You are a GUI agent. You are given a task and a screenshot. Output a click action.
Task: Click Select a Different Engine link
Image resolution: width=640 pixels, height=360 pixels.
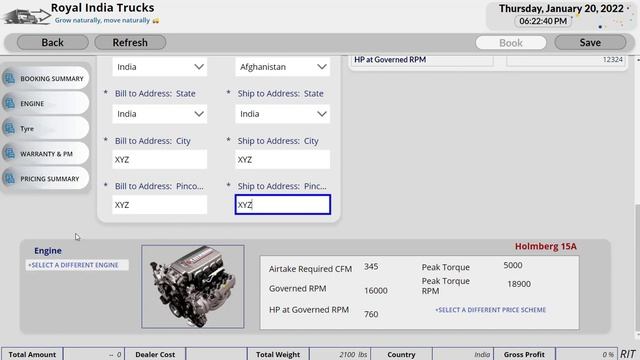coord(73,265)
